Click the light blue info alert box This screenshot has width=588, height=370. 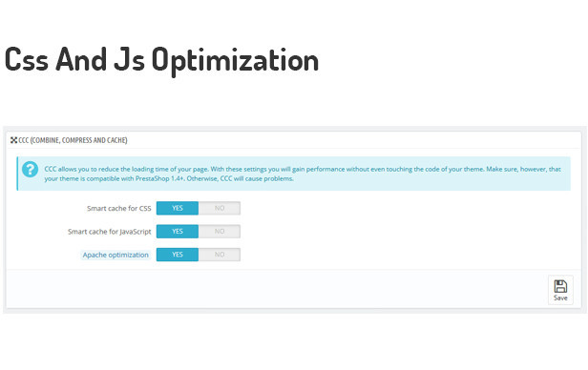pos(294,174)
